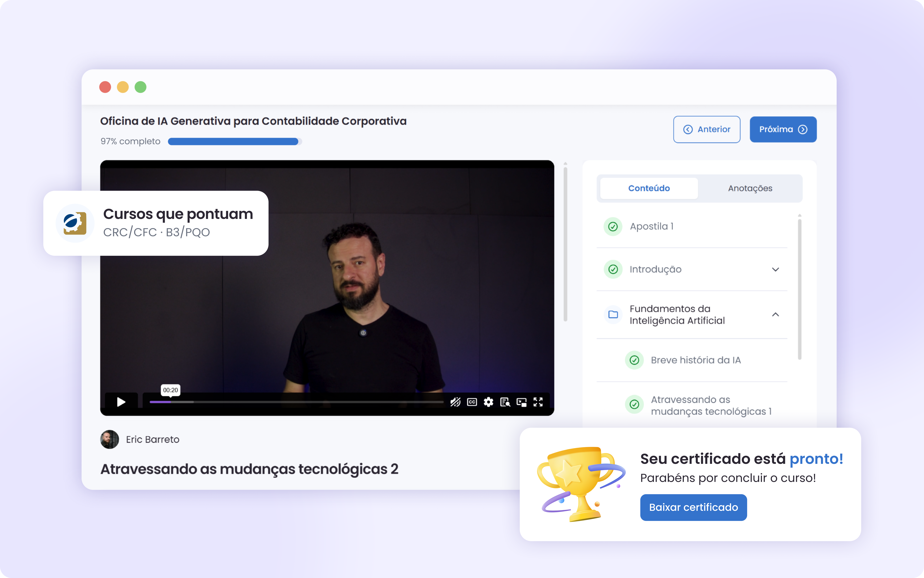The width and height of the screenshot is (924, 578).
Task: Click Introdução completed check icon
Action: pyautogui.click(x=613, y=269)
